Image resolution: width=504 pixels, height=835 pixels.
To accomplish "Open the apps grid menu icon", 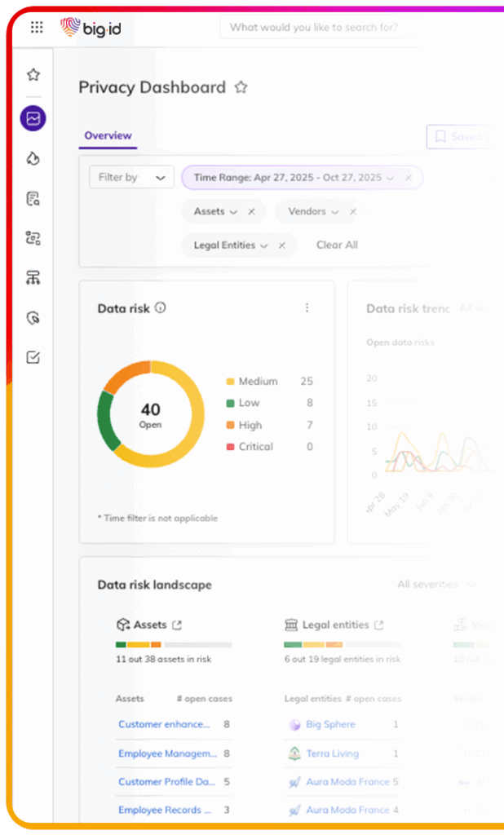I will tap(37, 28).
